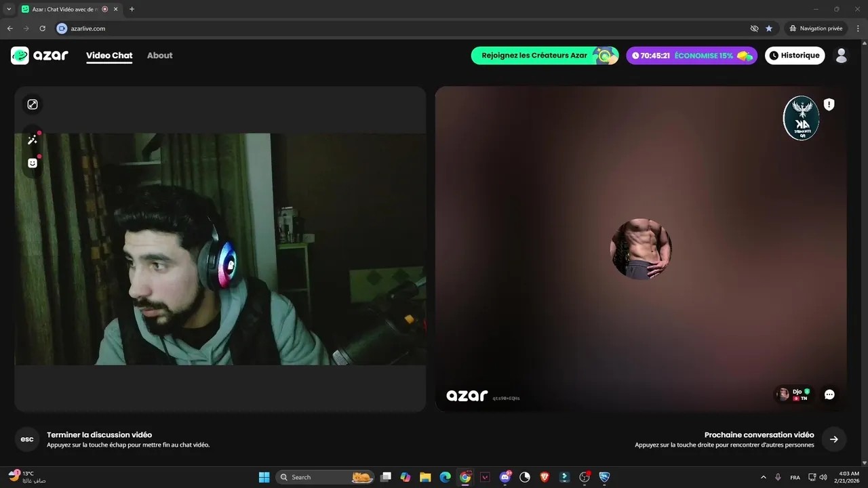Screen dimensions: 868x488
Task: Show hidden system tray icons chevron
Action: (x=764, y=477)
